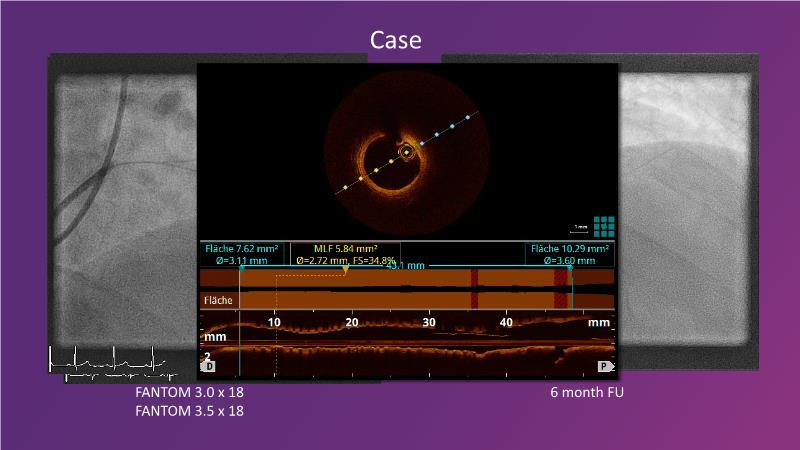Screen dimensions: 800x450
Task: Click the '6 month FU' caption
Action: pos(587,392)
